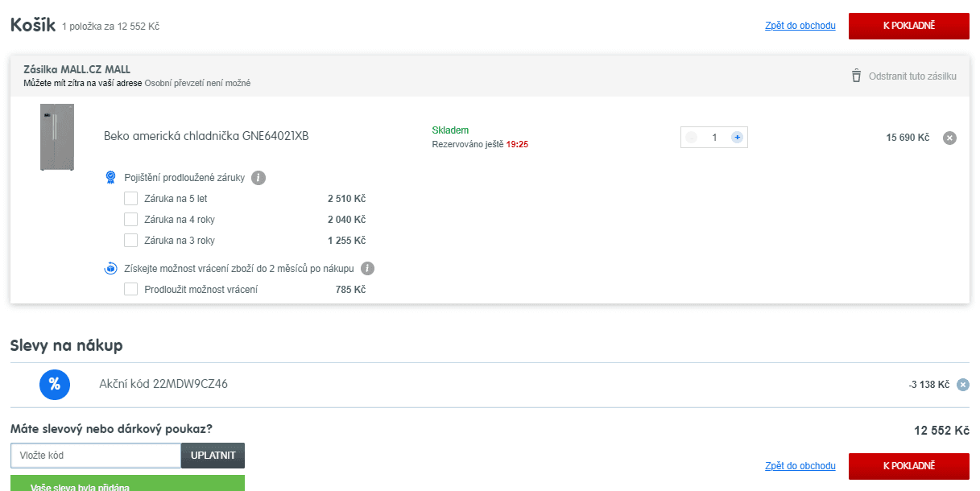Click the discount amount -3 138 Kč
Image resolution: width=980 pixels, height=491 pixels.
pos(929,385)
